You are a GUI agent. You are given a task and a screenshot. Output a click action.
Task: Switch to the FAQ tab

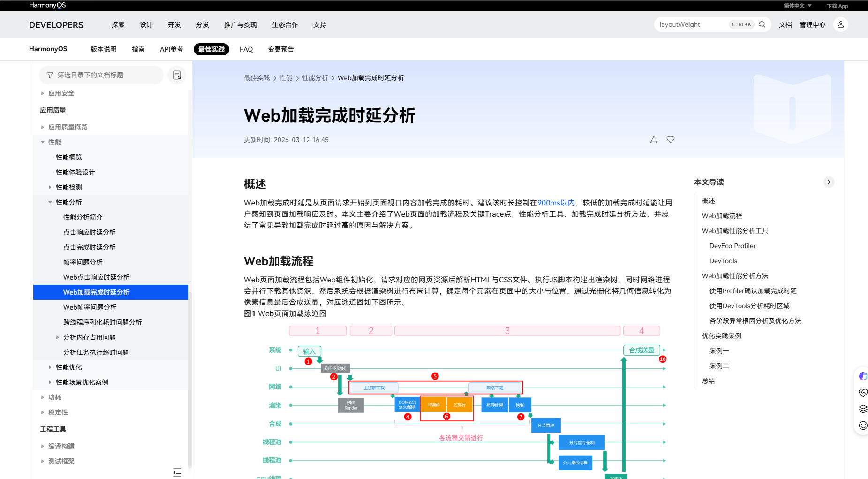click(246, 49)
